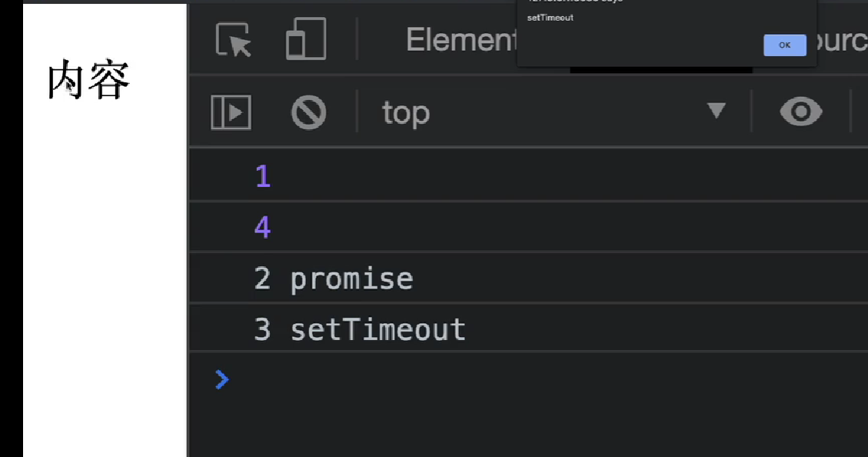Toggle the device toolbar icon

[305, 38]
